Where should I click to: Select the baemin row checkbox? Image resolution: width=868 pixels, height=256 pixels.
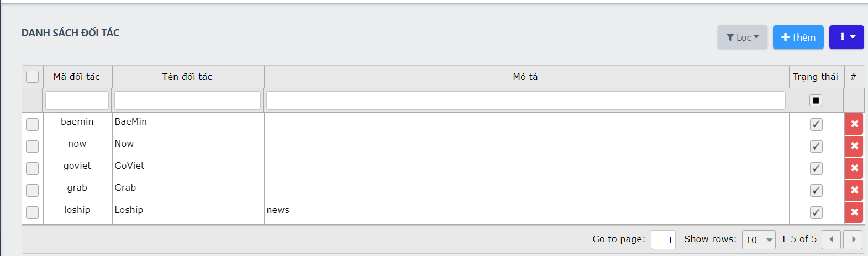click(x=33, y=124)
